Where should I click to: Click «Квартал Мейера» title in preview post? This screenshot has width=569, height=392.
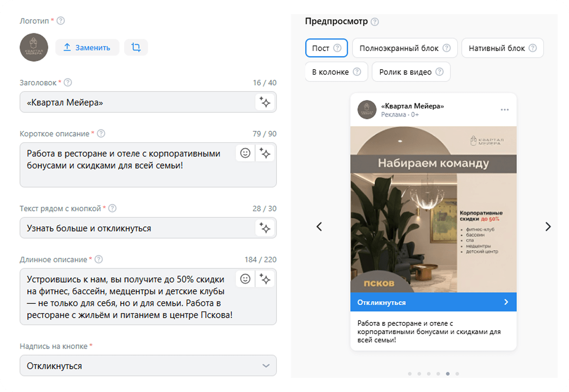[413, 106]
